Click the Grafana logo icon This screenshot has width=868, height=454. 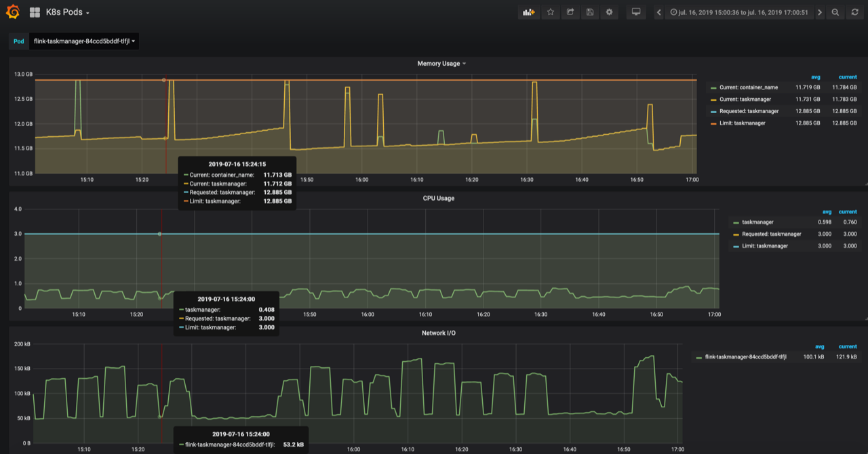tap(12, 12)
